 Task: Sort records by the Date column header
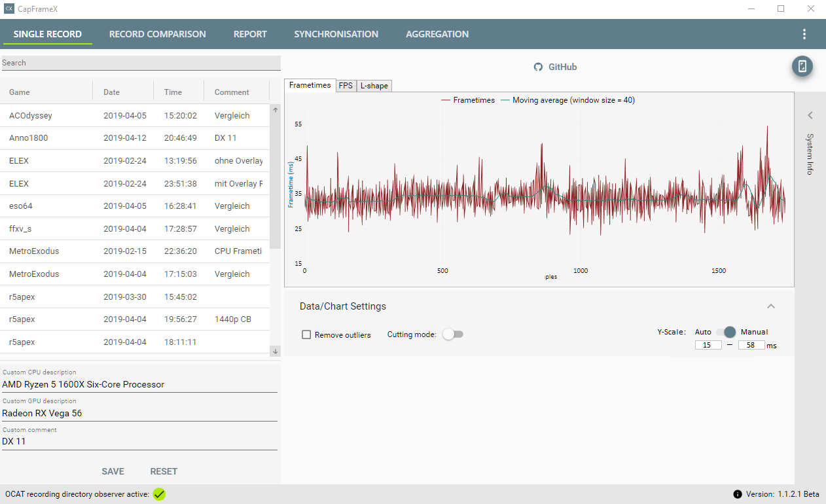click(x=123, y=92)
